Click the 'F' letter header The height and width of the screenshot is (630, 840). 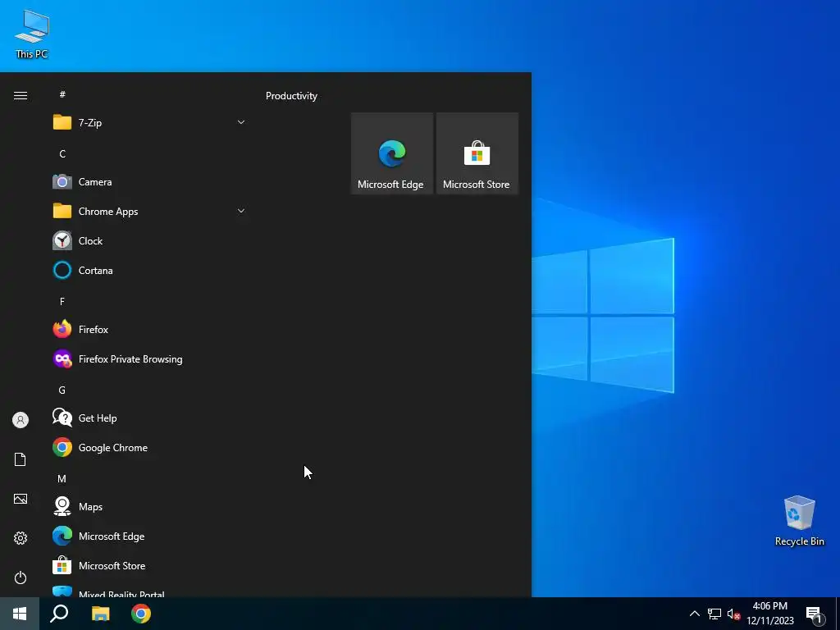[62, 302]
